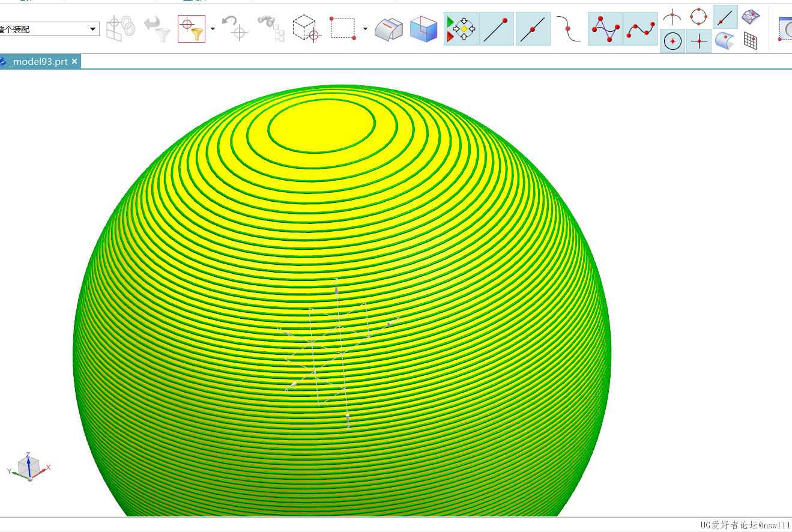Screen dimensions: 792x532
Task: Open the general selection filters crosshair-funnel icon
Action: (x=192, y=29)
